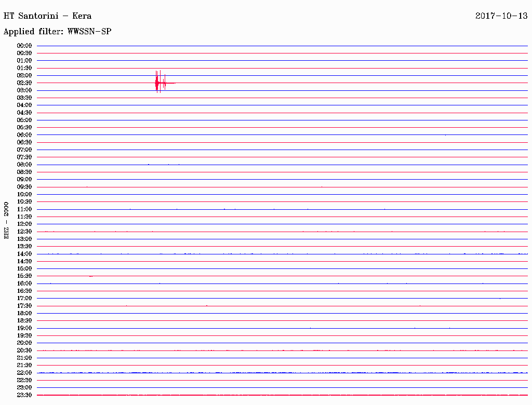Click the small red blip on the 15:30 trace
532x405 pixels.
point(91,276)
